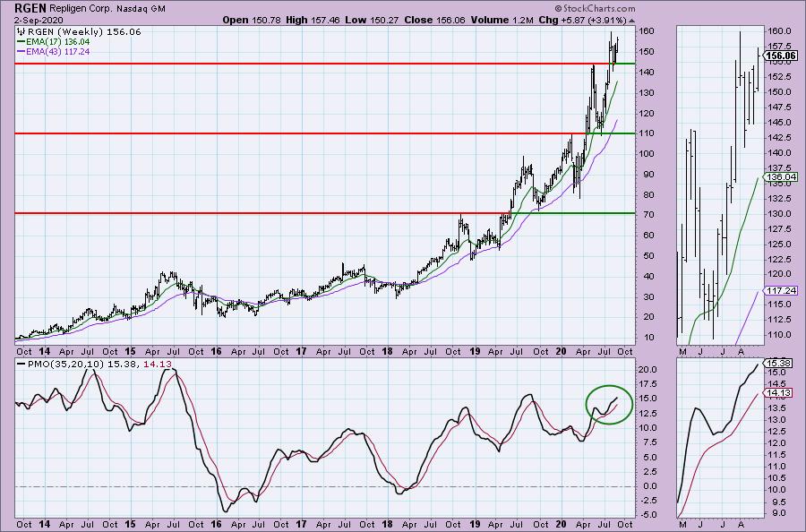Click year 19 on the PMO panel time axis
Viewport: 806px width, 532px height.
coord(474,524)
